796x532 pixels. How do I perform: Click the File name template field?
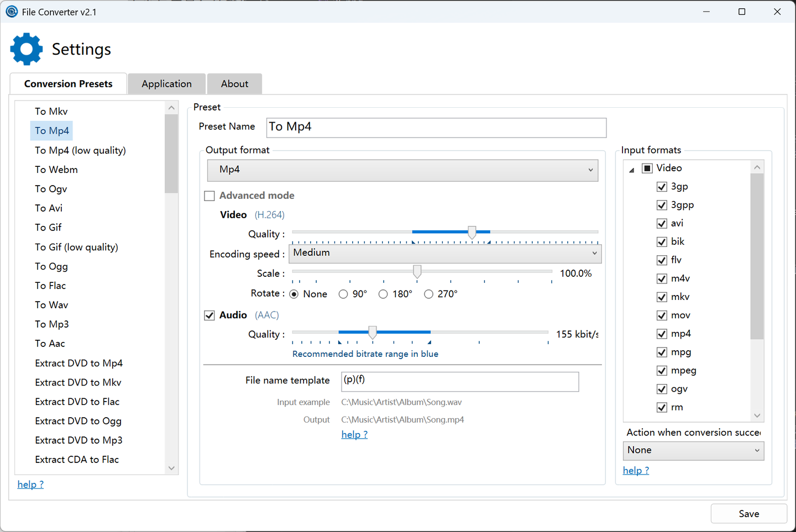click(x=460, y=382)
